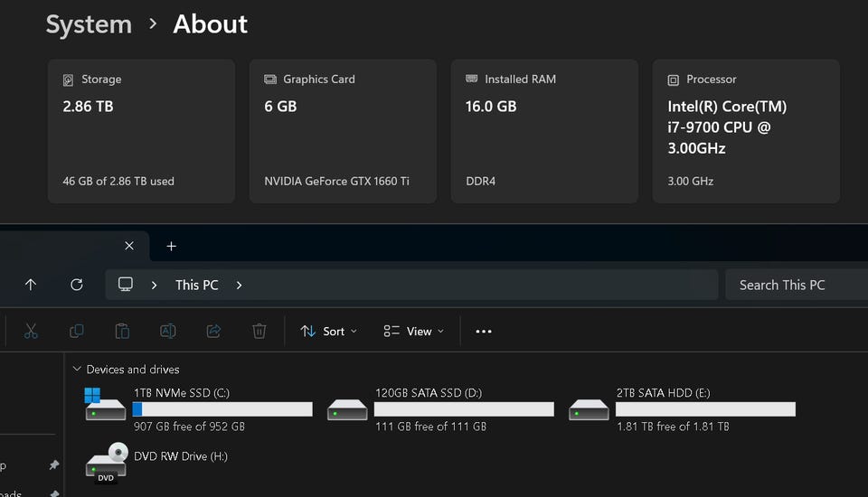Open the Processor Intel Core i7-9700 card
868x497 pixels.
coord(746,131)
